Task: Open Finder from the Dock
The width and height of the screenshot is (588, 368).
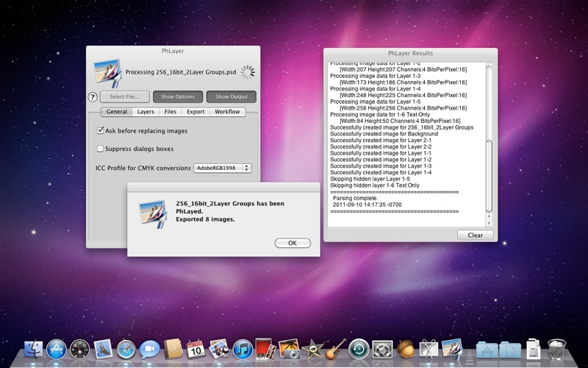Action: click(x=33, y=349)
